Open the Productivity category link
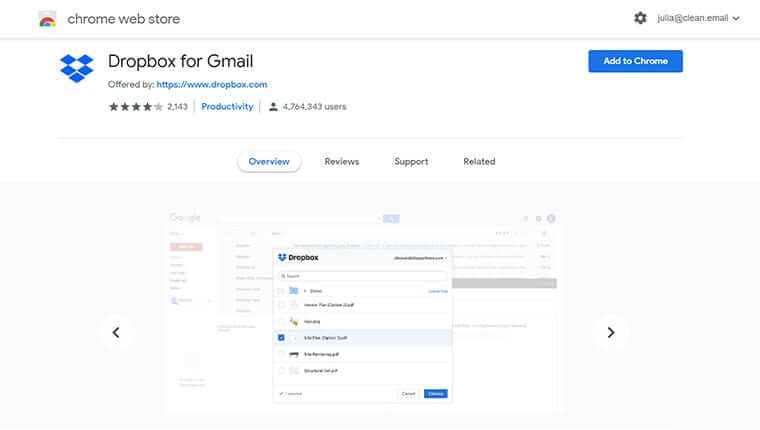The width and height of the screenshot is (760, 430). pyautogui.click(x=227, y=107)
